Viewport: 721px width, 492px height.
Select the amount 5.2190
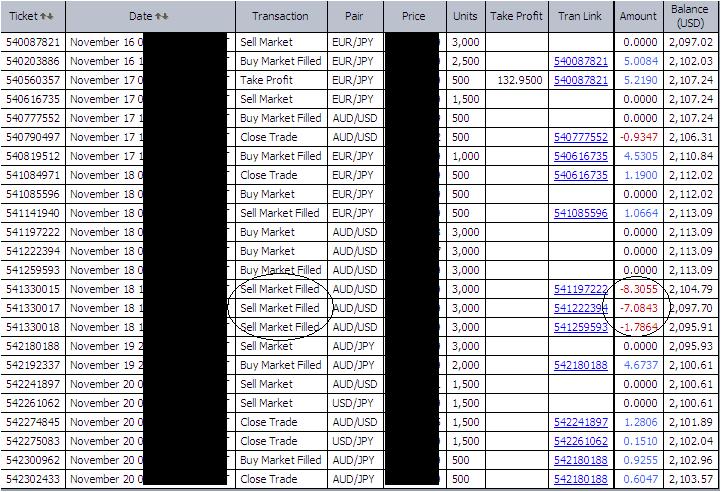tap(641, 80)
